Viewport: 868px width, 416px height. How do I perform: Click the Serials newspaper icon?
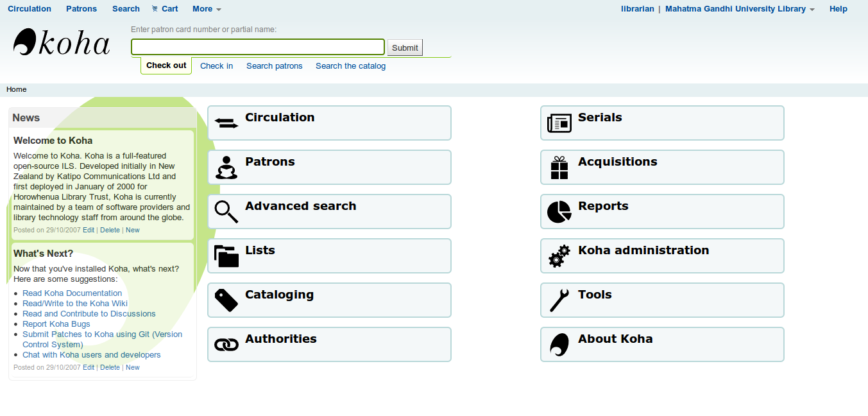[559, 123]
